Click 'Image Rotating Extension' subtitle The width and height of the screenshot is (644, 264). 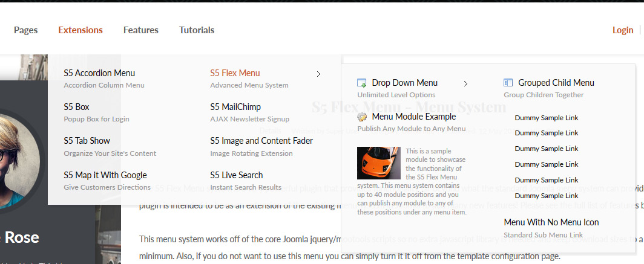coord(251,153)
